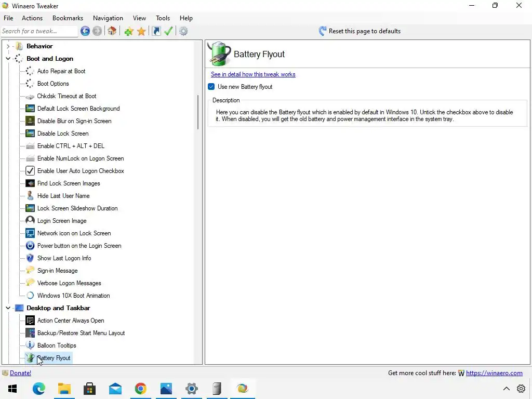Click the Donate! link
Image resolution: width=532 pixels, height=399 pixels.
(x=20, y=373)
